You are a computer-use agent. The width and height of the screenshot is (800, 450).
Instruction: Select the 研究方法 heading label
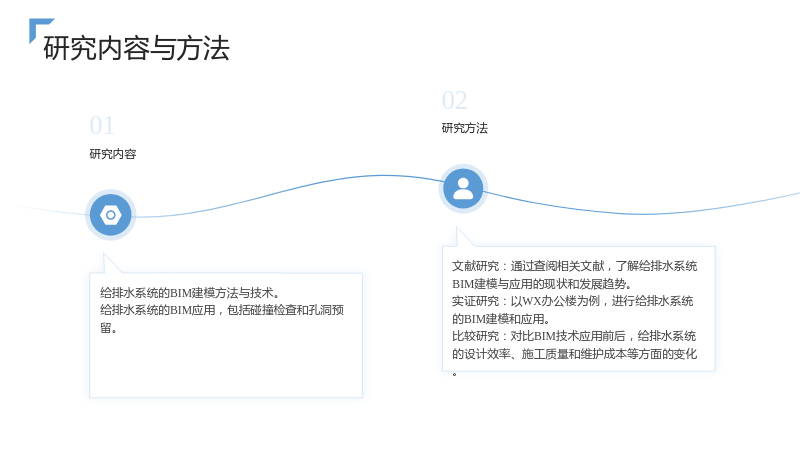coord(465,128)
